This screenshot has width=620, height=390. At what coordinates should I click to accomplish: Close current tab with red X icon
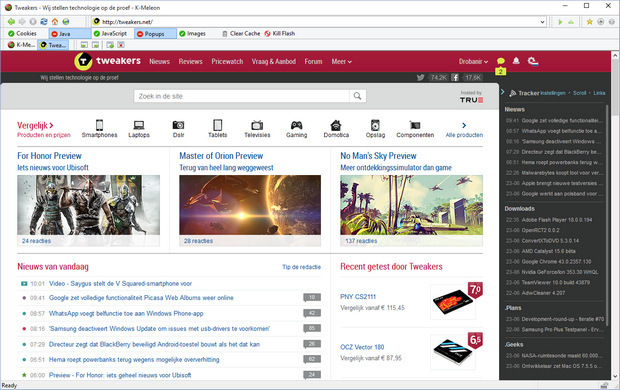coord(121,45)
